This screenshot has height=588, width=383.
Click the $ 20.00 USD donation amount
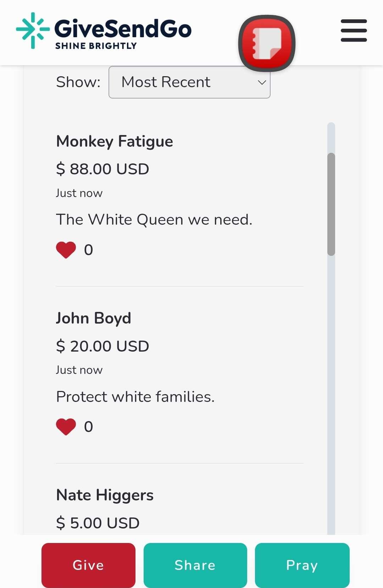click(x=102, y=346)
